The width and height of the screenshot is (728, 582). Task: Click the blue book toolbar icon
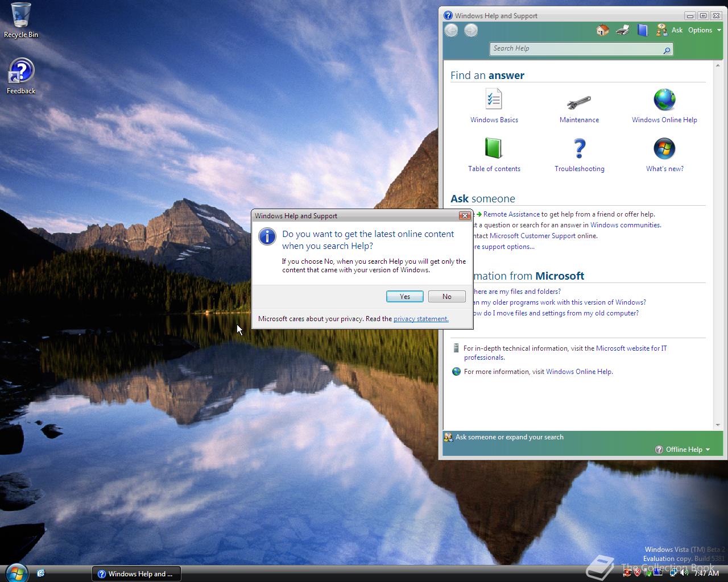click(x=642, y=30)
